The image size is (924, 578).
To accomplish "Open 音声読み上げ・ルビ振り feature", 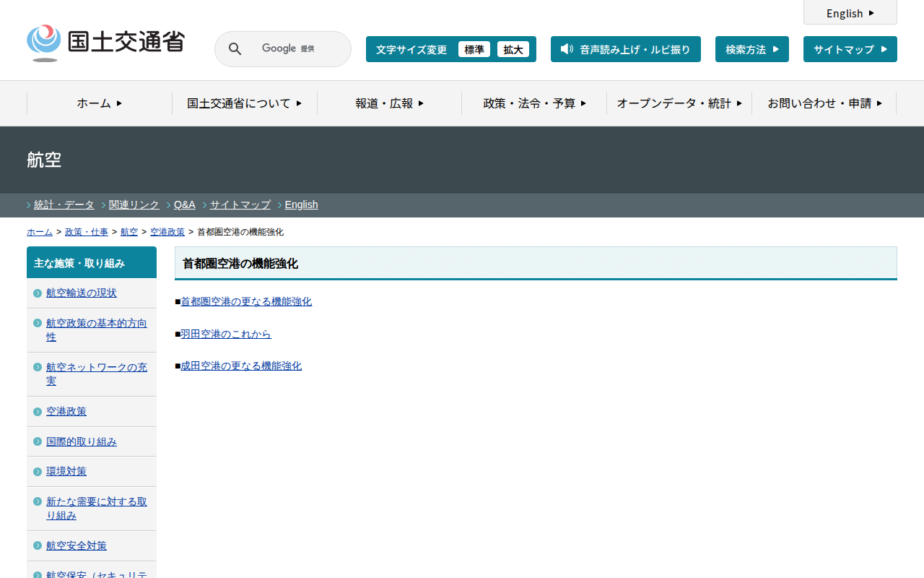I will [x=626, y=49].
